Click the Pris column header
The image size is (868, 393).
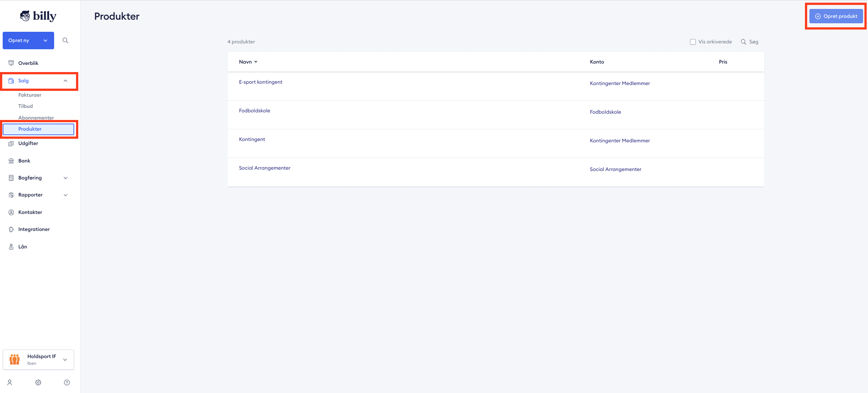click(x=723, y=62)
